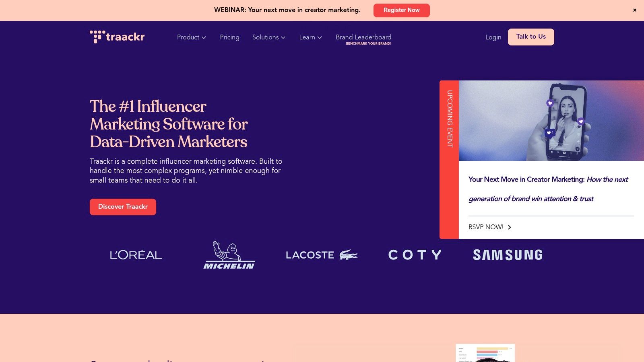The height and width of the screenshot is (362, 644).
Task: Click the 'WEBINAR: Your next move' banner text
Action: point(287,10)
